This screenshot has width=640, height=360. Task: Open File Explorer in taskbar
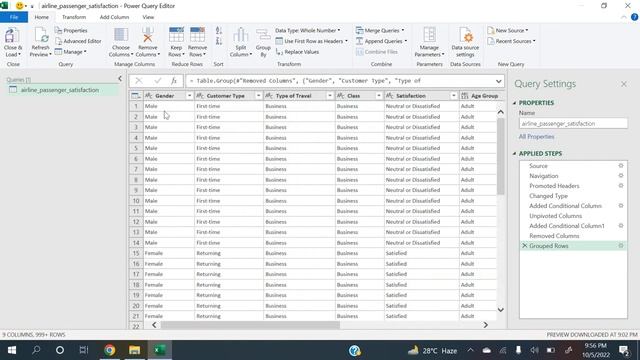[134, 350]
